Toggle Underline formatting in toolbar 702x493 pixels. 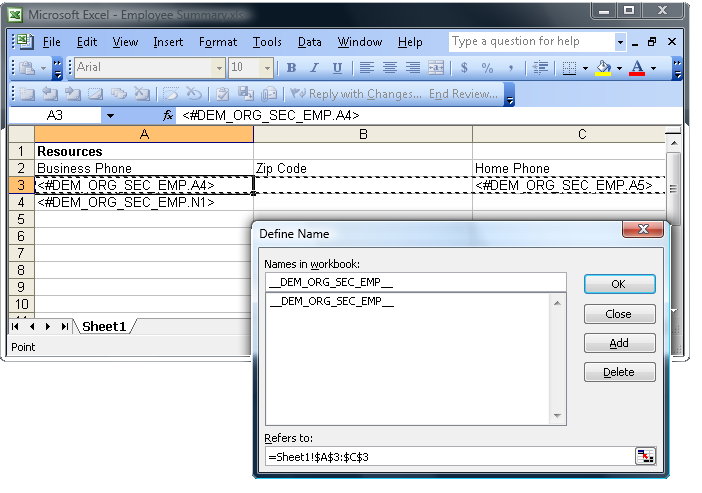(x=337, y=68)
